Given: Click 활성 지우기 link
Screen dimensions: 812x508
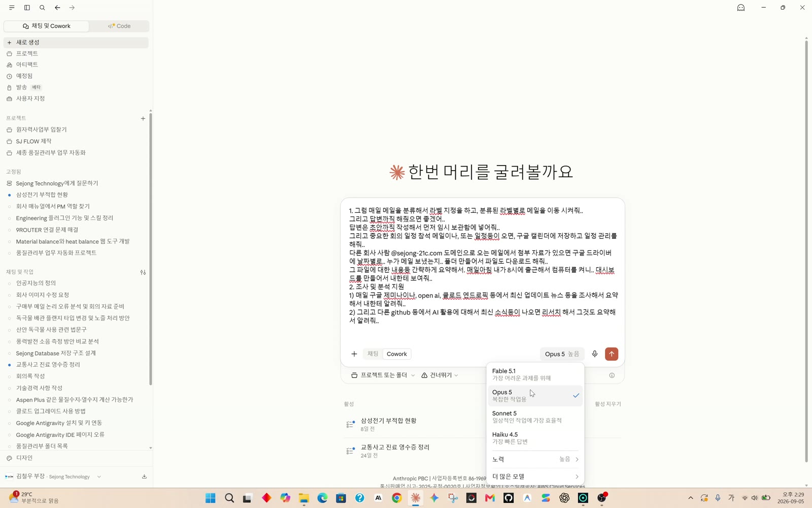Looking at the screenshot, I should [x=608, y=404].
